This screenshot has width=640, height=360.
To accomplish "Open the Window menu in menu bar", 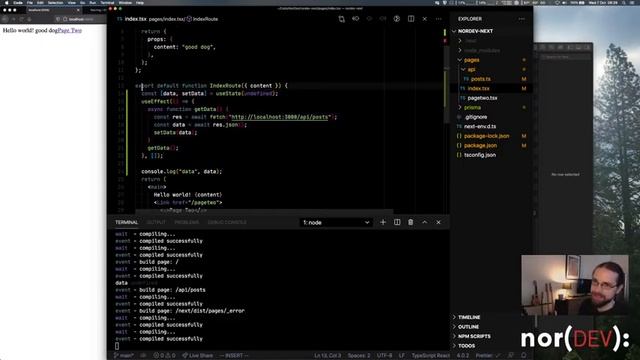I will (125, 2).
